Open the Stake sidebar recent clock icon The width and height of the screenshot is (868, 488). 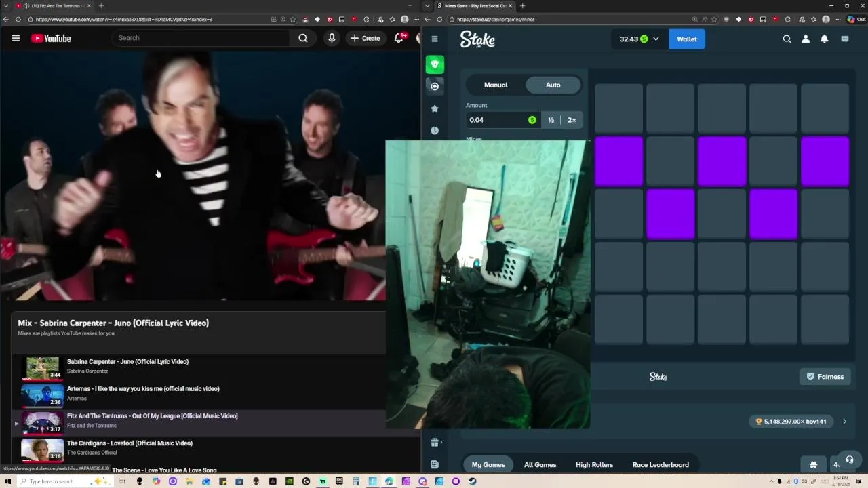435,130
